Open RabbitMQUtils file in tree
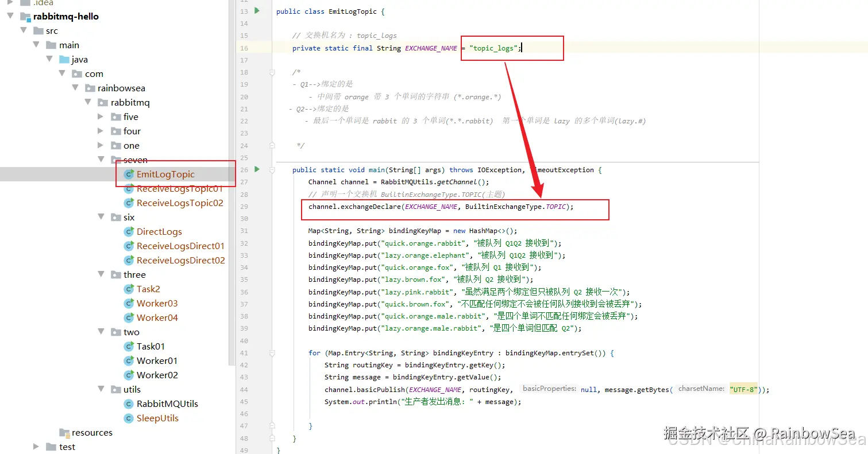868x454 pixels. tap(167, 403)
